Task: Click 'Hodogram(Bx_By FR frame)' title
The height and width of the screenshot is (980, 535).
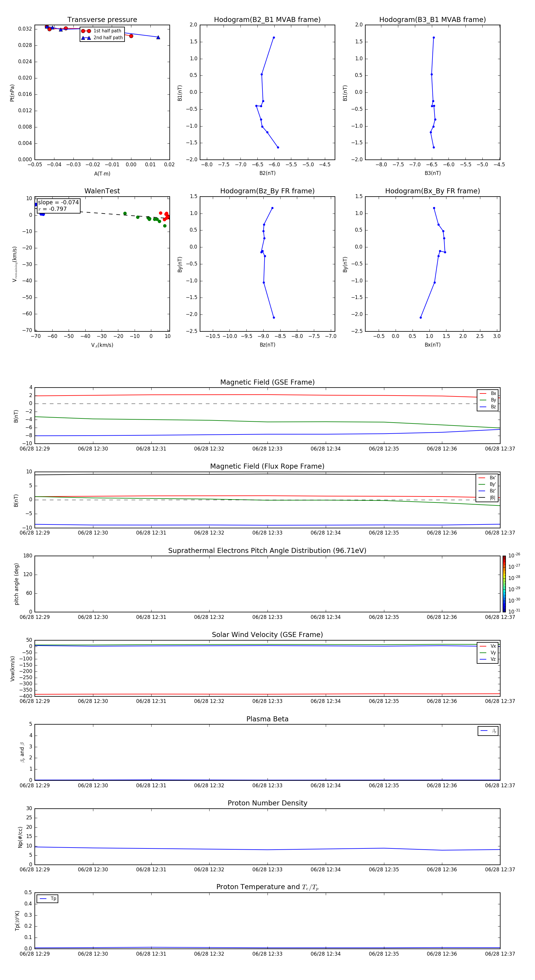Action: pyautogui.click(x=432, y=191)
